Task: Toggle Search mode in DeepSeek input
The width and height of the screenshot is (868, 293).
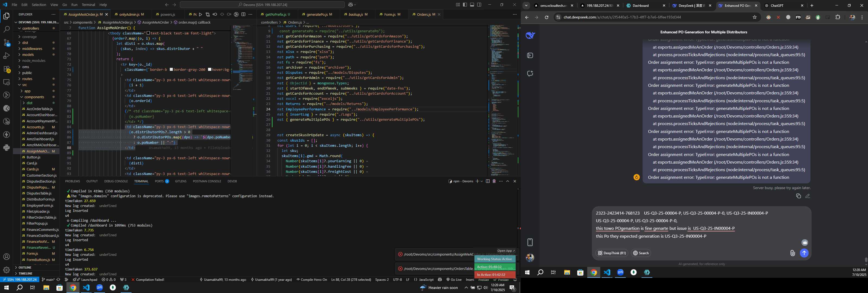Action: 641,253
